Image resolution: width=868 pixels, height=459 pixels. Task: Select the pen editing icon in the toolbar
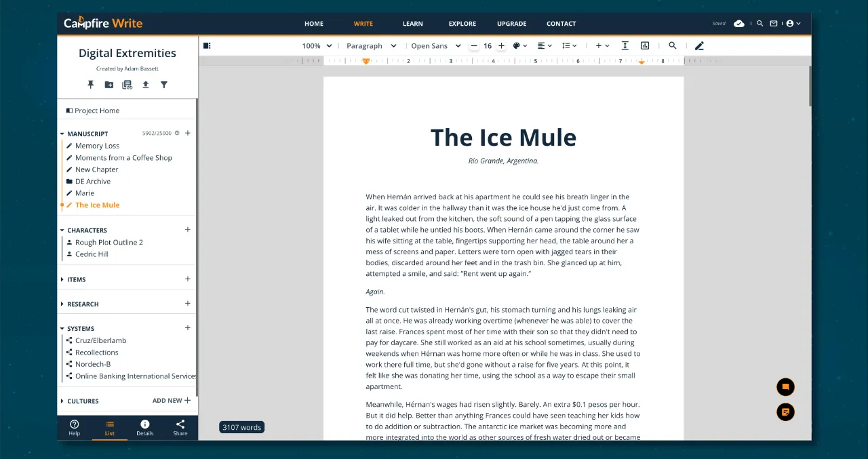pos(699,45)
